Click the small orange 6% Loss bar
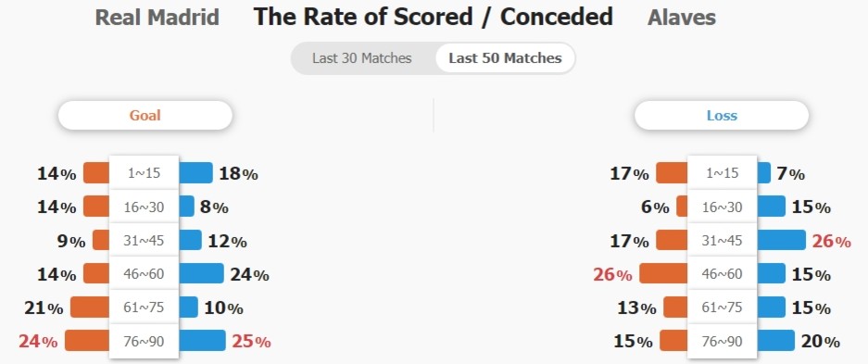 [x=682, y=207]
